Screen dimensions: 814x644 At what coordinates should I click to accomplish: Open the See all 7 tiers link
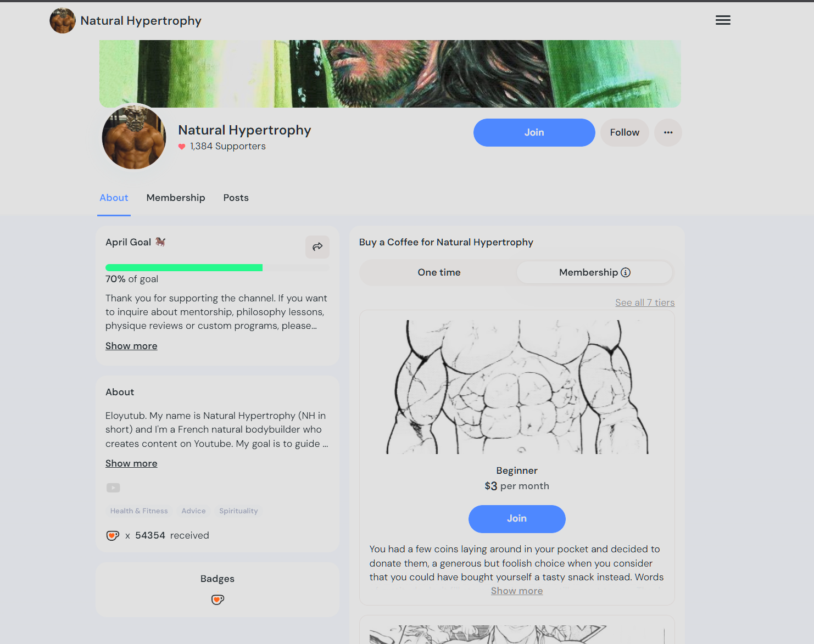tap(645, 303)
